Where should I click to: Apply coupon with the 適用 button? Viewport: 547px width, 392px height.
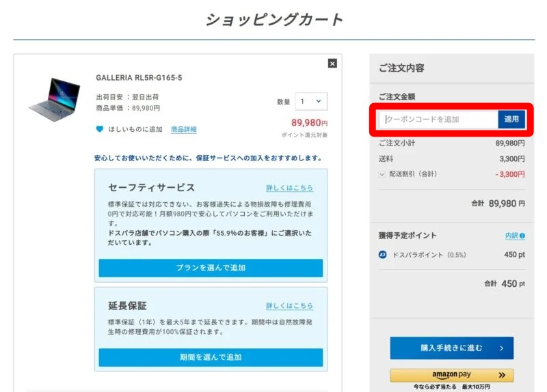[x=511, y=119]
